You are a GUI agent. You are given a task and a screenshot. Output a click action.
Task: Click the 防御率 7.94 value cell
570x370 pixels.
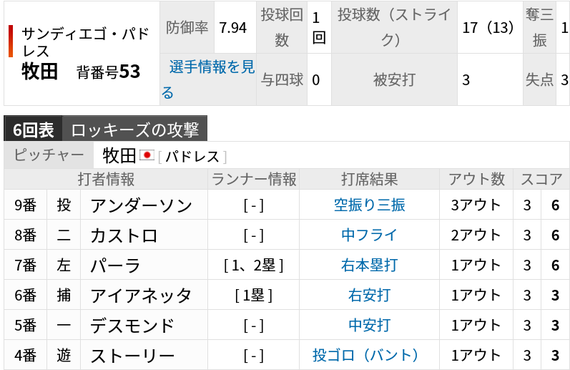(x=235, y=28)
